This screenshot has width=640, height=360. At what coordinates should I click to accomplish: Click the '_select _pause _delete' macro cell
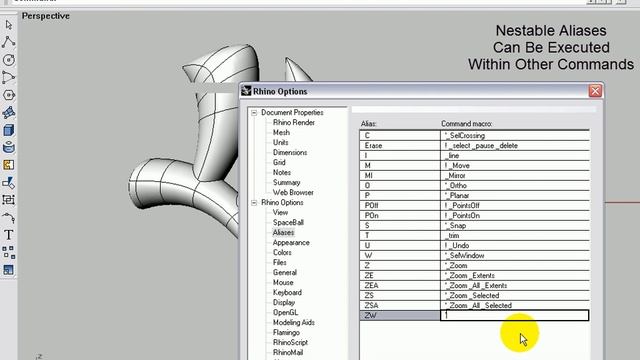[x=515, y=145]
